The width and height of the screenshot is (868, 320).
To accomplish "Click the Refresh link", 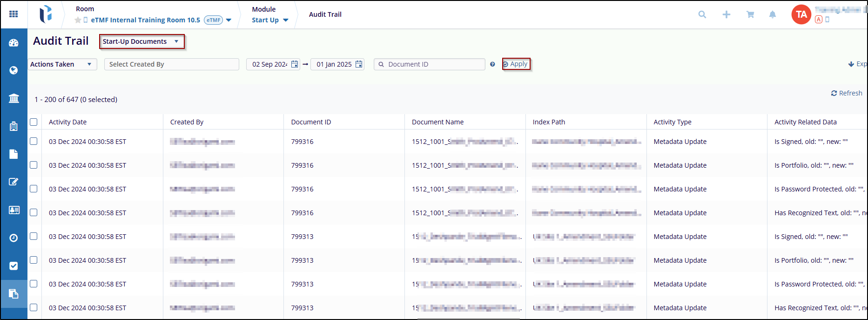I will tap(847, 93).
